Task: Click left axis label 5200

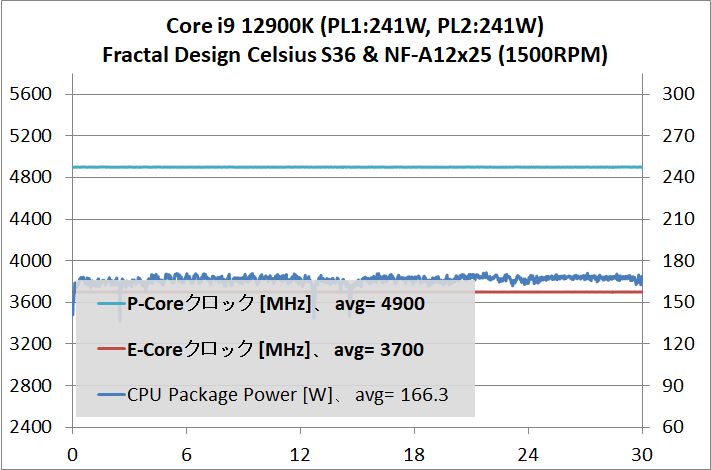Action: tap(31, 136)
